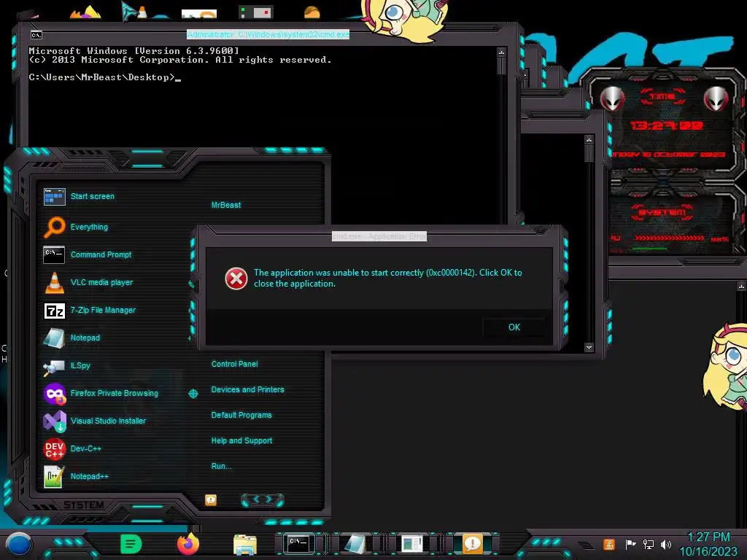Launch Dev-C++ from the start menu
Image resolution: width=747 pixels, height=560 pixels.
(72, 448)
